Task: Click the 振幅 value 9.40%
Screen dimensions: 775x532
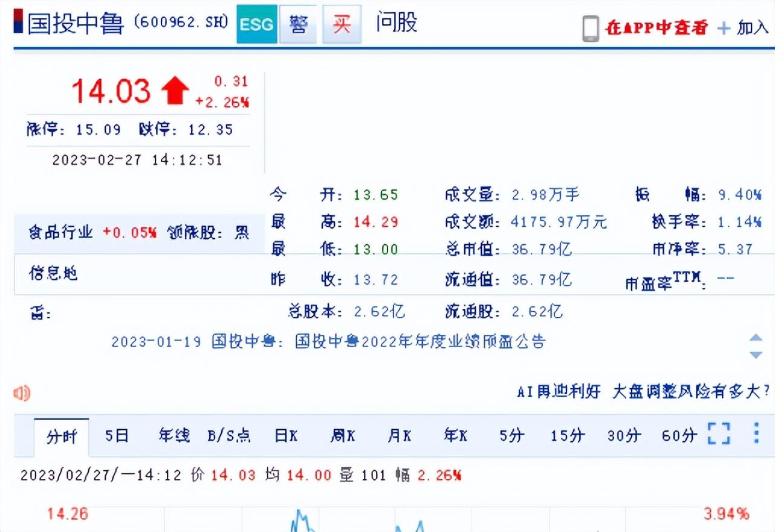Action: click(739, 195)
